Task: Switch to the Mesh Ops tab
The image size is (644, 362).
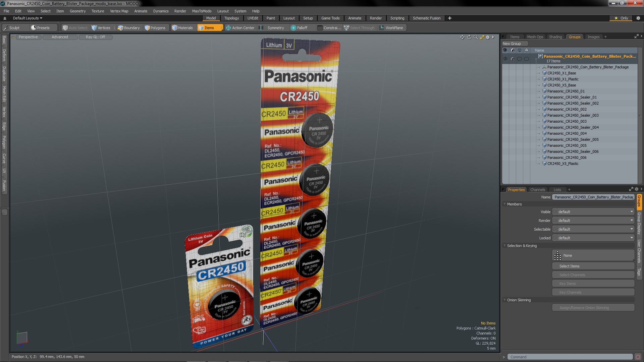Action: pos(535,37)
